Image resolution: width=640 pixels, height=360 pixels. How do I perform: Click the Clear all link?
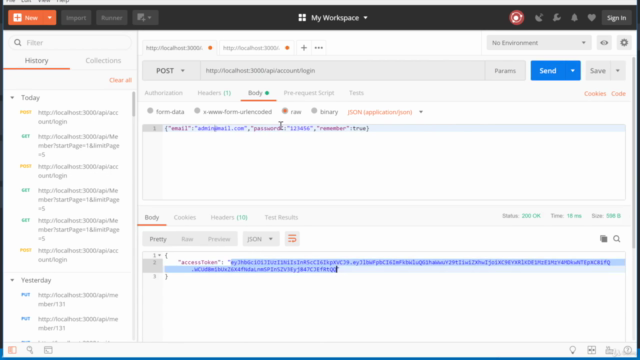120,80
